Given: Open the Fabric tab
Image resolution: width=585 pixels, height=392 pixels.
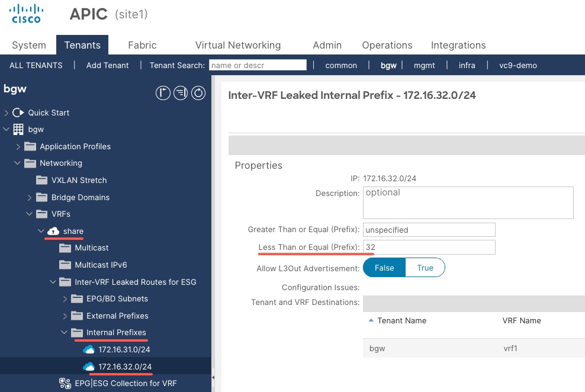Looking at the screenshot, I should coord(142,45).
